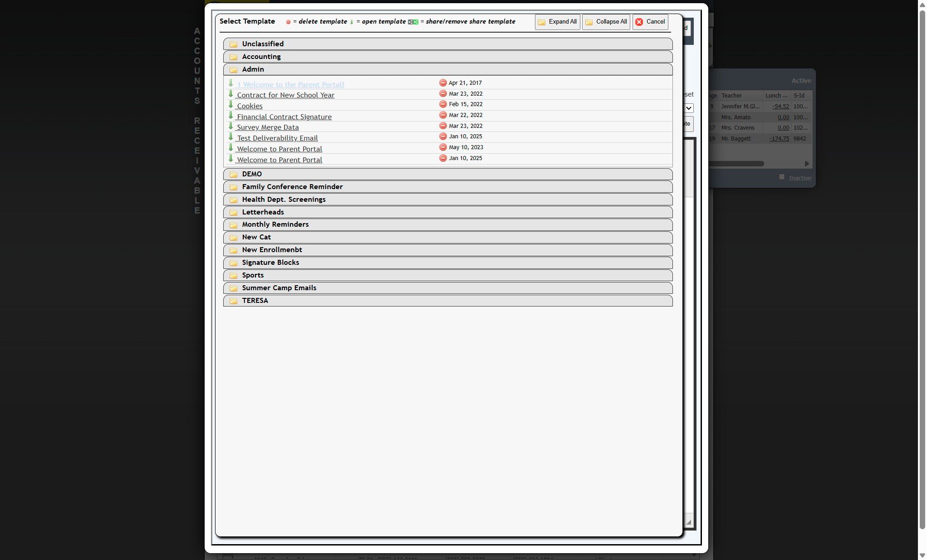This screenshot has height=560, width=927.
Task: Expand the Monthly Reminders folder
Action: point(275,224)
